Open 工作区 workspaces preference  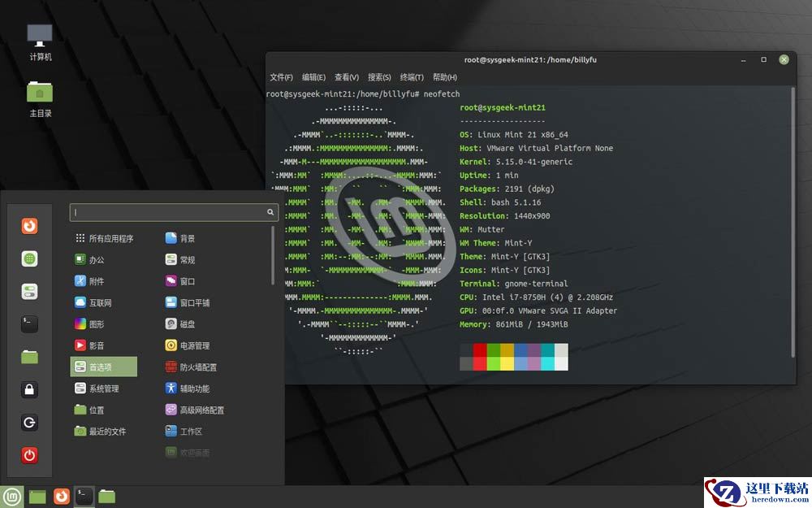click(184, 432)
